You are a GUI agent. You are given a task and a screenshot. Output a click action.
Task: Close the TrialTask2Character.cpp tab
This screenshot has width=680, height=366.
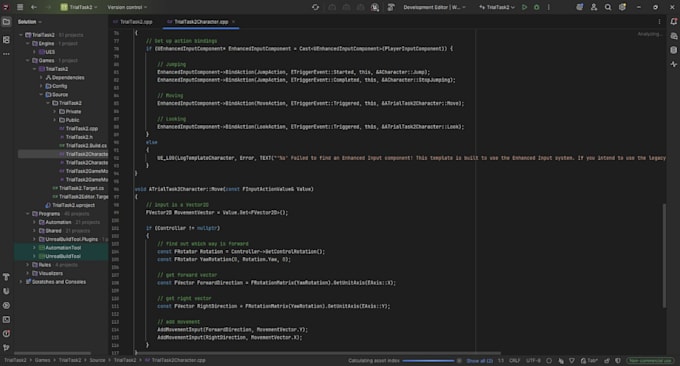pyautogui.click(x=233, y=22)
